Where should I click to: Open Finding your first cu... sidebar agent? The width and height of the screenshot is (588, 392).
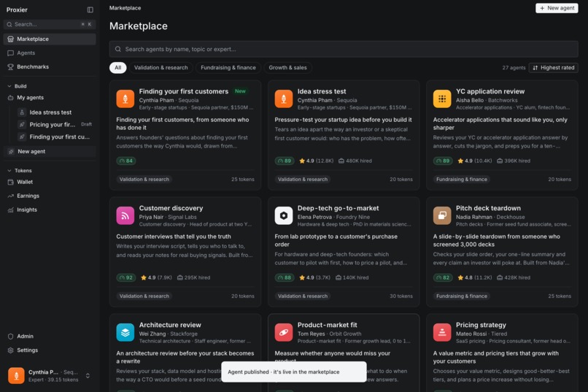click(x=55, y=137)
